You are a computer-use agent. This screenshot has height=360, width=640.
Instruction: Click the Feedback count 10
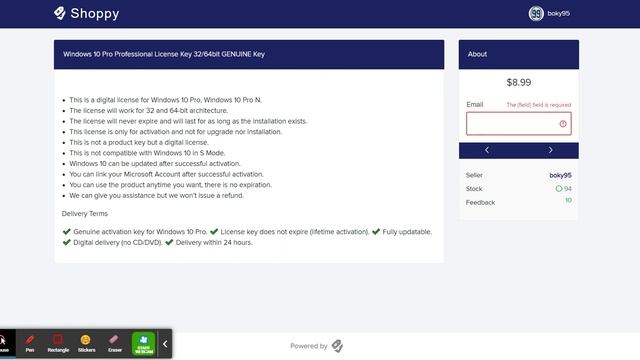click(568, 200)
